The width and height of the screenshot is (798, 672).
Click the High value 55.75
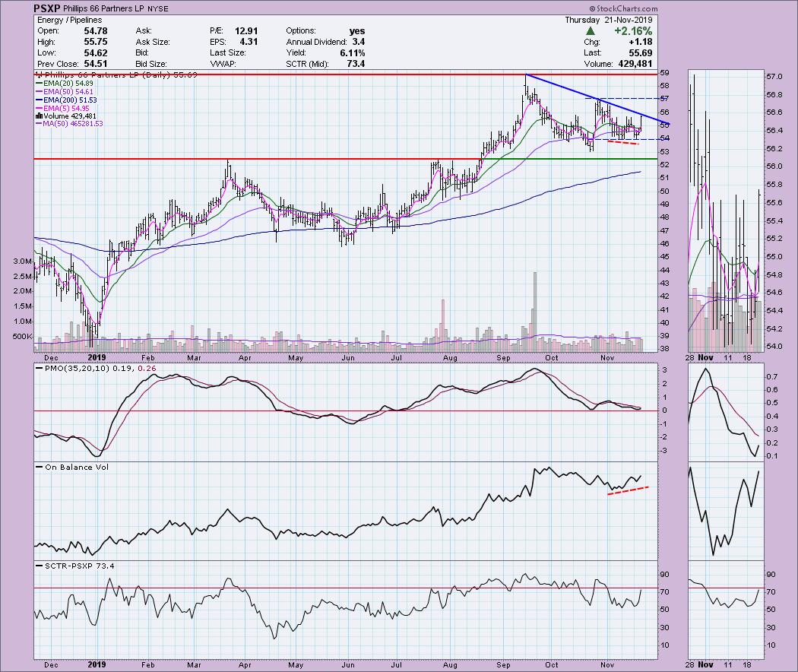coord(95,43)
